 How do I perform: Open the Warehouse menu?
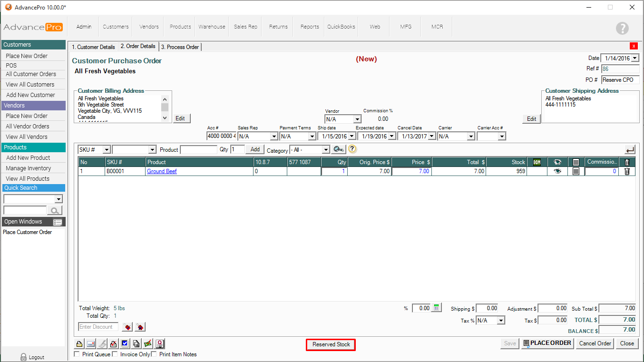tap(212, 27)
